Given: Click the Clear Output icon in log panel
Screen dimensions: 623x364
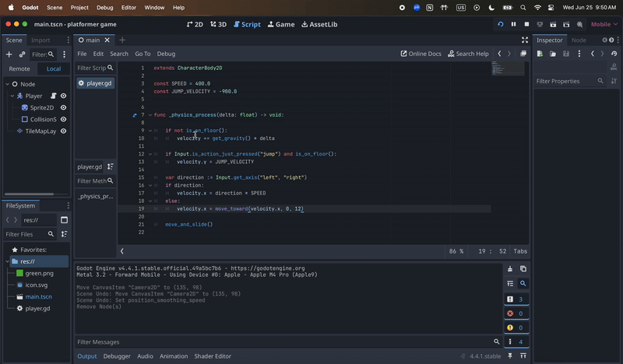Looking at the screenshot, I should point(510,269).
